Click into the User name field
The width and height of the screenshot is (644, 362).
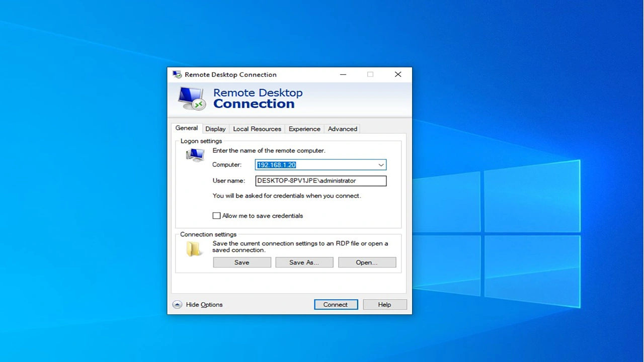pyautogui.click(x=321, y=180)
